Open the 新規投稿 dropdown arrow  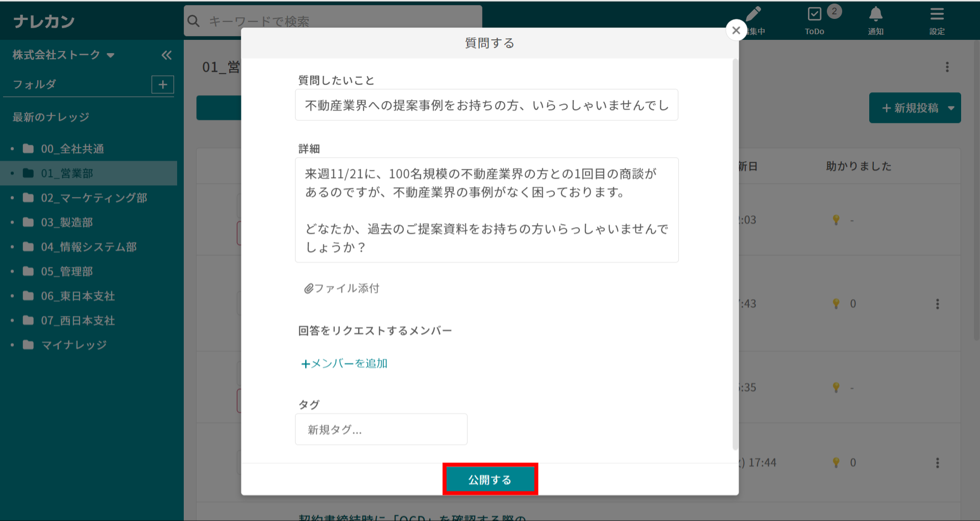[x=951, y=108]
